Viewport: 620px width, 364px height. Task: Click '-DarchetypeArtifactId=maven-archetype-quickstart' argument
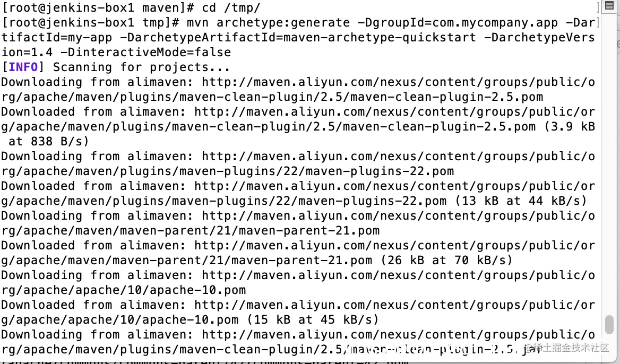pyautogui.click(x=298, y=38)
